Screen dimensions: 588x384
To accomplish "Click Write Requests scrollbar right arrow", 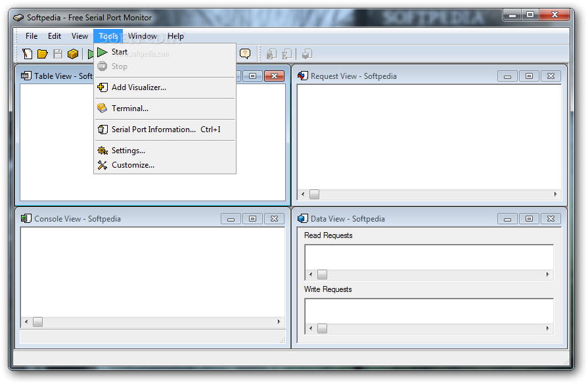I will 547,329.
